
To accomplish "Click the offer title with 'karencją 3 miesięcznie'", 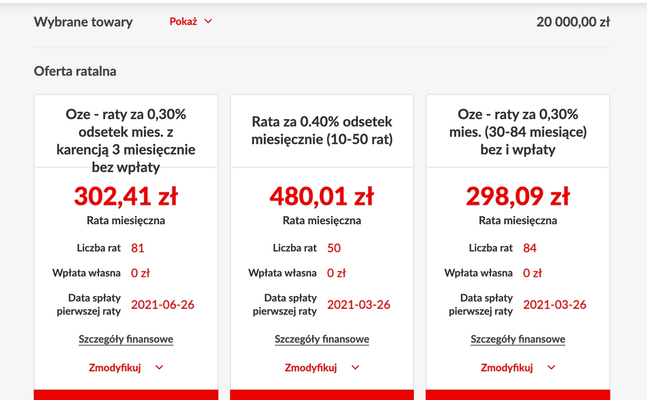I will [x=126, y=140].
